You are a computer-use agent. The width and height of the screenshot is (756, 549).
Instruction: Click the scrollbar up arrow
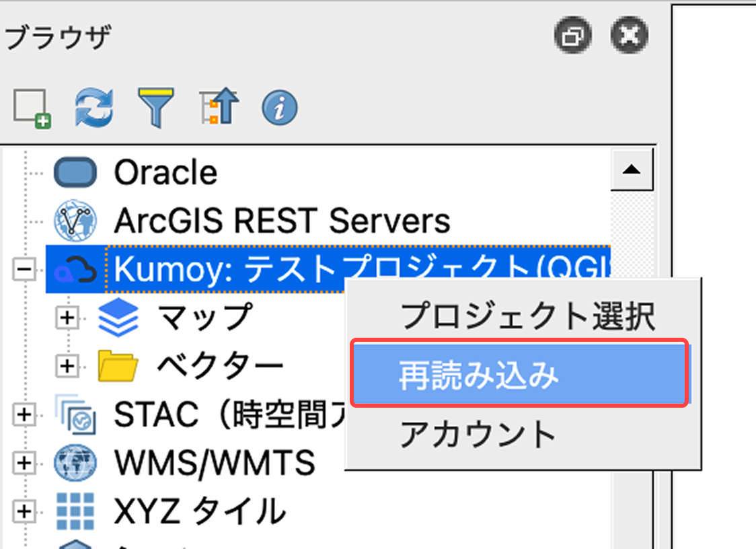[631, 170]
